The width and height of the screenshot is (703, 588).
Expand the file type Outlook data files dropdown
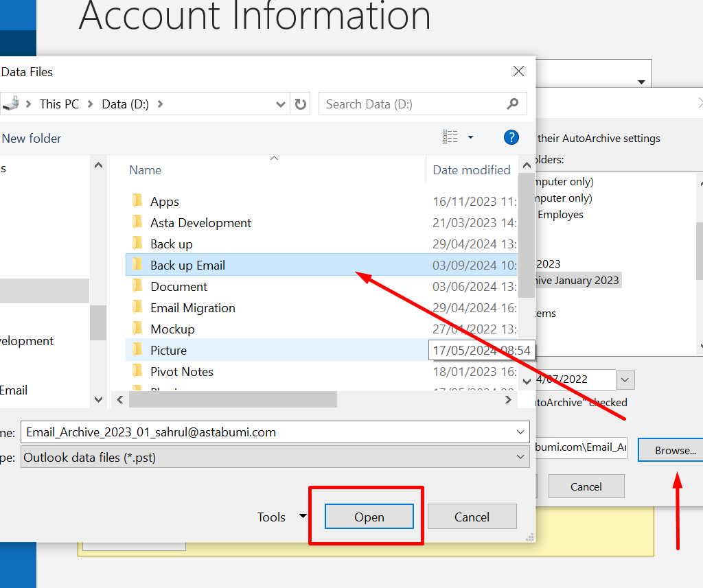[x=520, y=457]
